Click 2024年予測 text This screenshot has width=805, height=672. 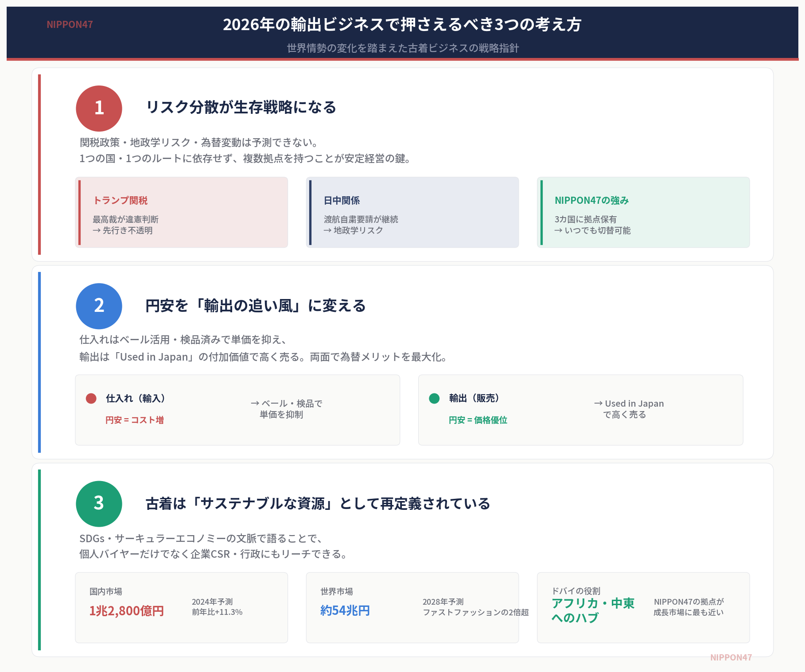(212, 602)
